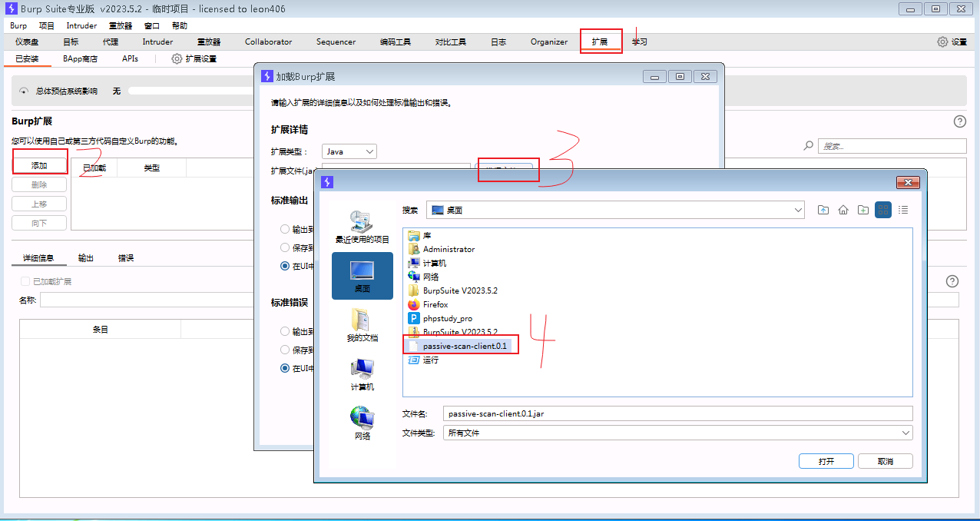
Task: Open the Burp menu in menu bar
Action: (x=18, y=25)
